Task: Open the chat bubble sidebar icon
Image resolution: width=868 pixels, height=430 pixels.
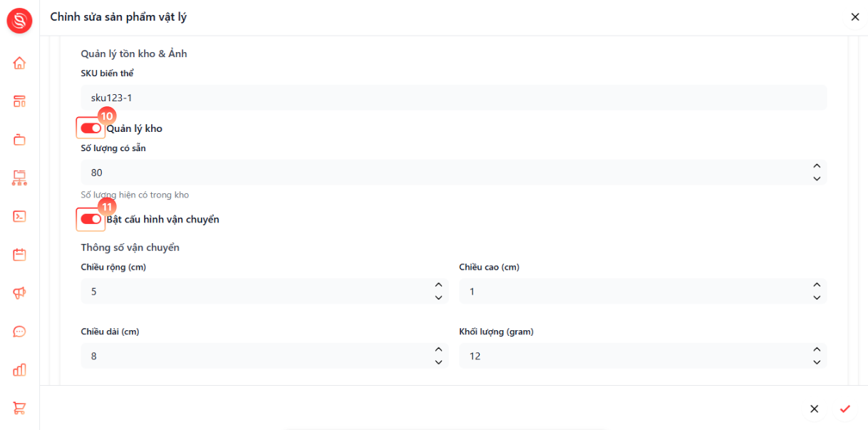Action: tap(19, 331)
